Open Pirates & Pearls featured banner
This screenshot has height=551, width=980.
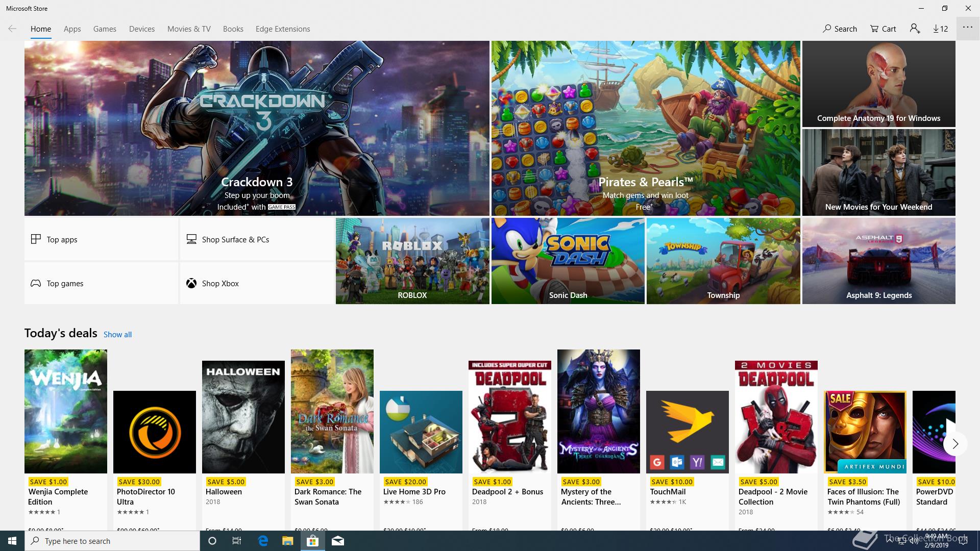tap(646, 129)
